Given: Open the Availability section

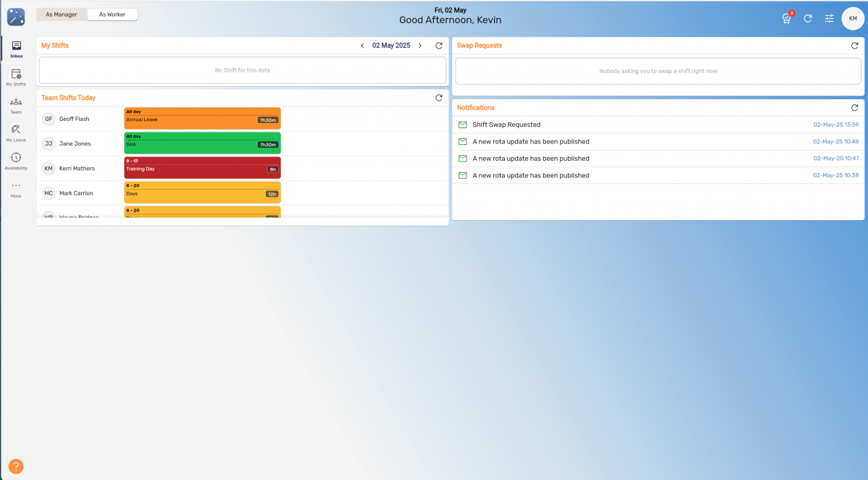Looking at the screenshot, I should 16,160.
